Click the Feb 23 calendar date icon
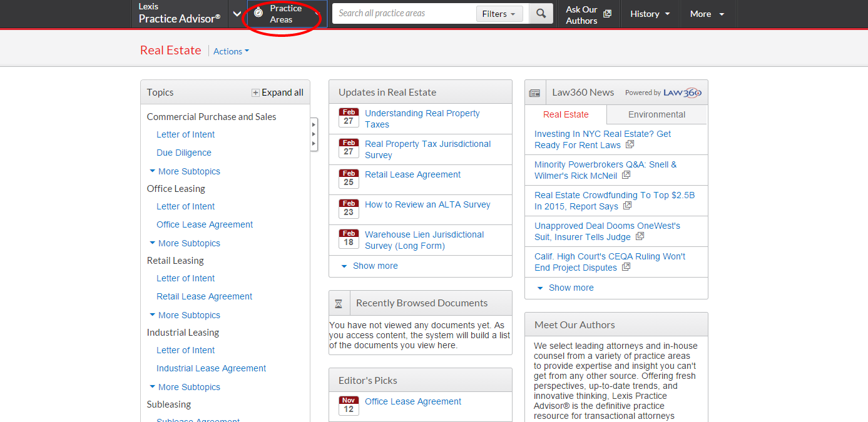 pyautogui.click(x=349, y=208)
